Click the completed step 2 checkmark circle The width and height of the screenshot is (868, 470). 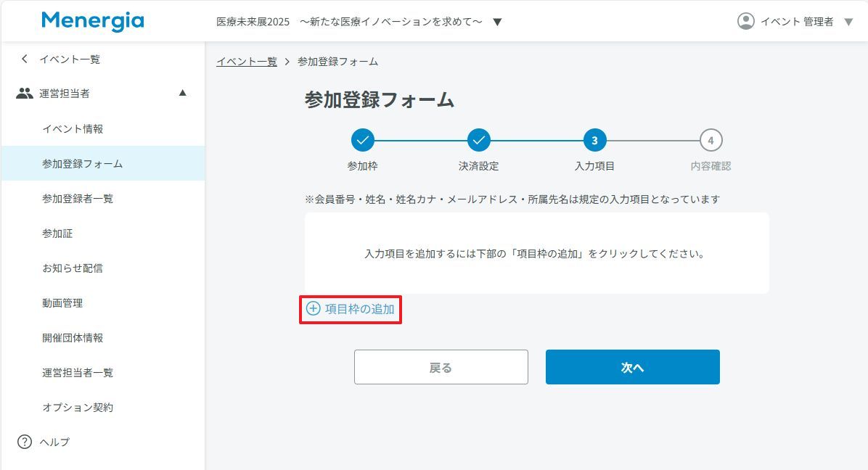pyautogui.click(x=479, y=141)
